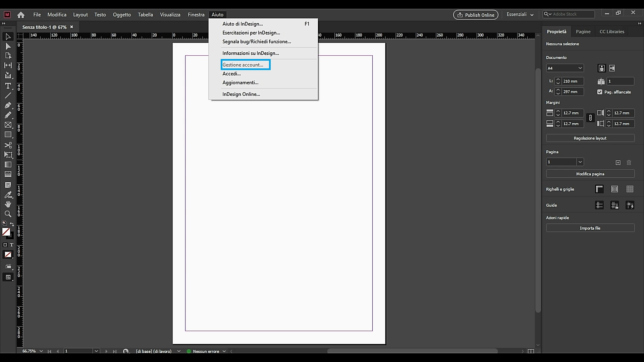Select the Pen tool
This screenshot has height=362, width=644.
[x=8, y=105]
